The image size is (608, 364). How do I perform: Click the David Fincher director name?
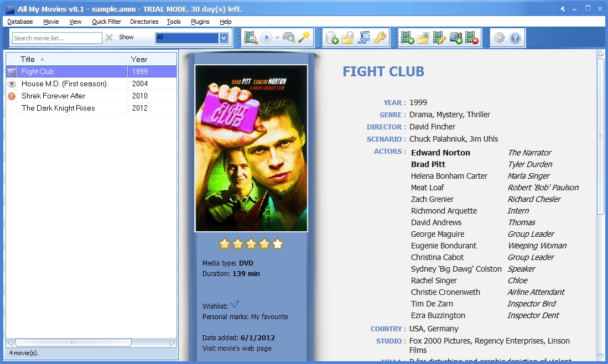coord(432,127)
